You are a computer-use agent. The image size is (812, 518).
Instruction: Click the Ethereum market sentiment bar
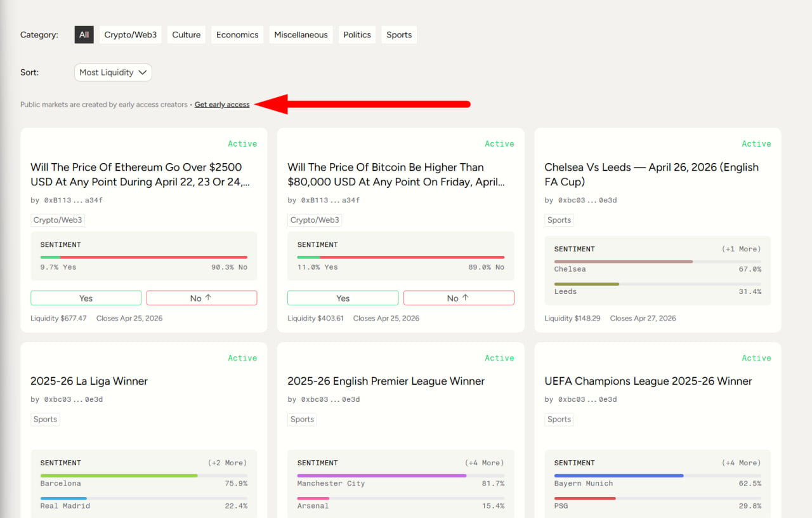point(144,257)
